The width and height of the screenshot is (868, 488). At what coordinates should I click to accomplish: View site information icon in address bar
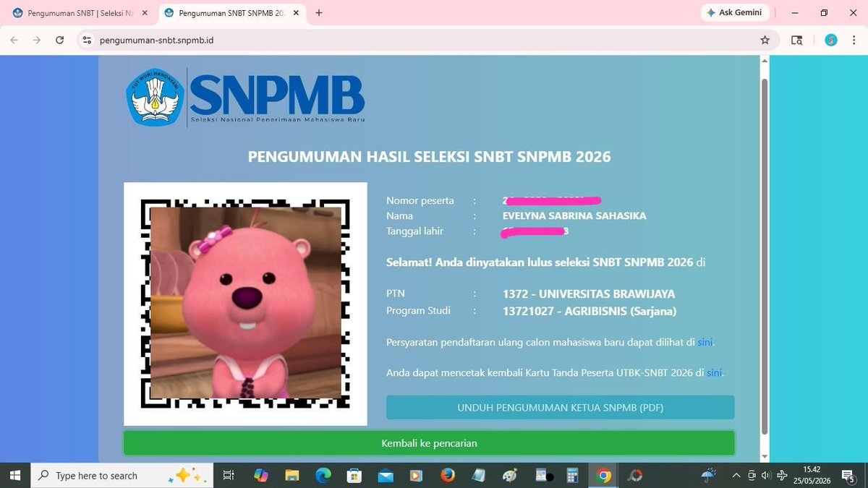tap(88, 40)
